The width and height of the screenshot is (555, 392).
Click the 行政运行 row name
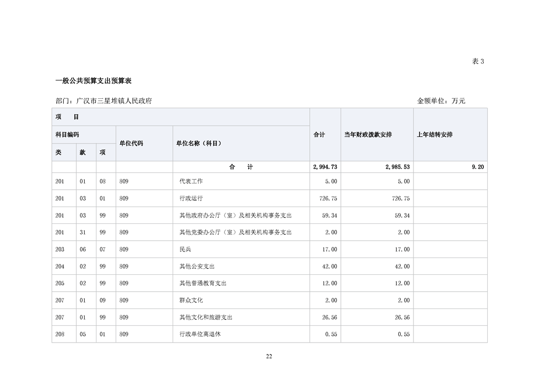pos(191,199)
